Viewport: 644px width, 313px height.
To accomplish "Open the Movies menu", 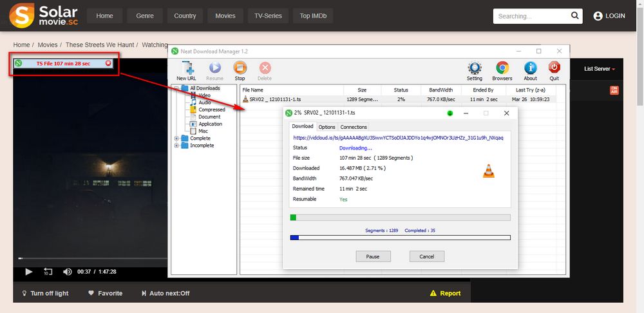I will (225, 16).
